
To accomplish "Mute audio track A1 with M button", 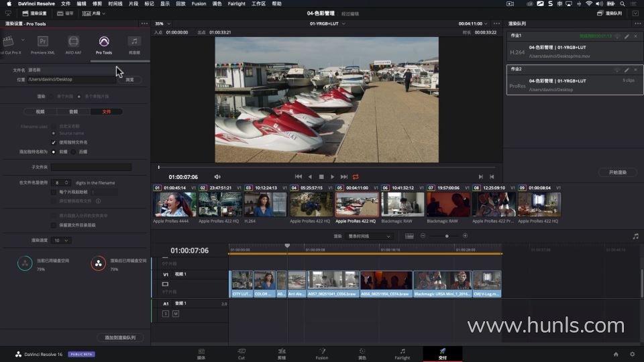I will pyautogui.click(x=176, y=314).
